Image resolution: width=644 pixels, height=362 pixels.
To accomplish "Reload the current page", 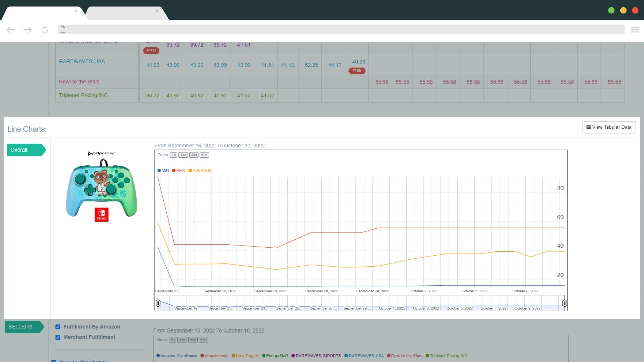I will 45,30.
